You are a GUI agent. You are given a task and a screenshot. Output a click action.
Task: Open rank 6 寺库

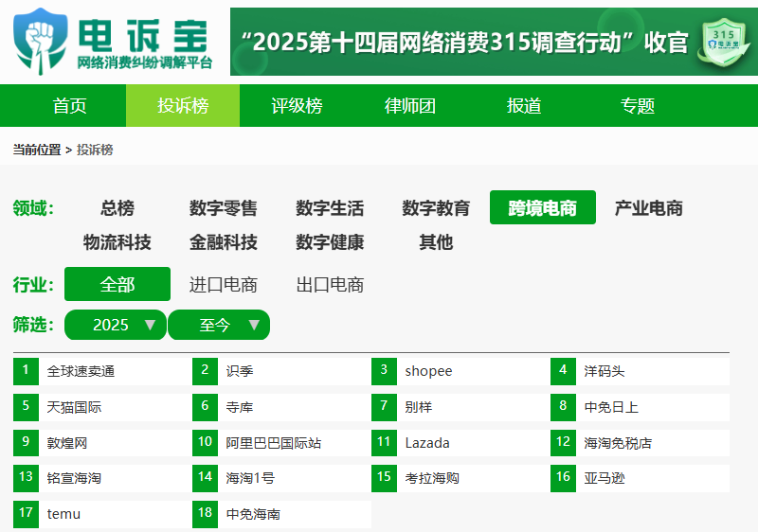[x=281, y=407]
